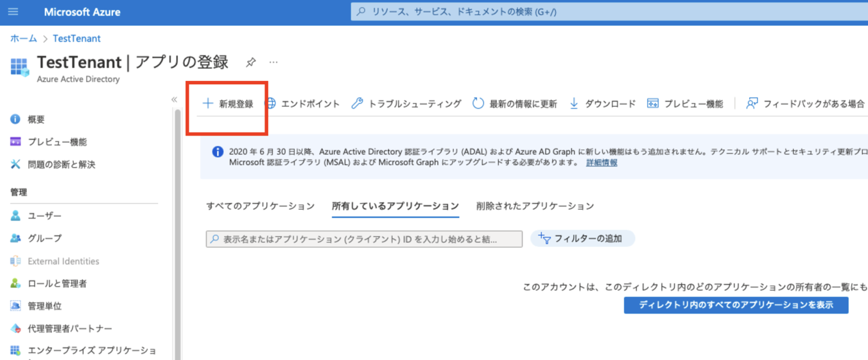Open フィードバックがある場合 feedback
Viewport: 868px width, 360px height.
coord(805,104)
